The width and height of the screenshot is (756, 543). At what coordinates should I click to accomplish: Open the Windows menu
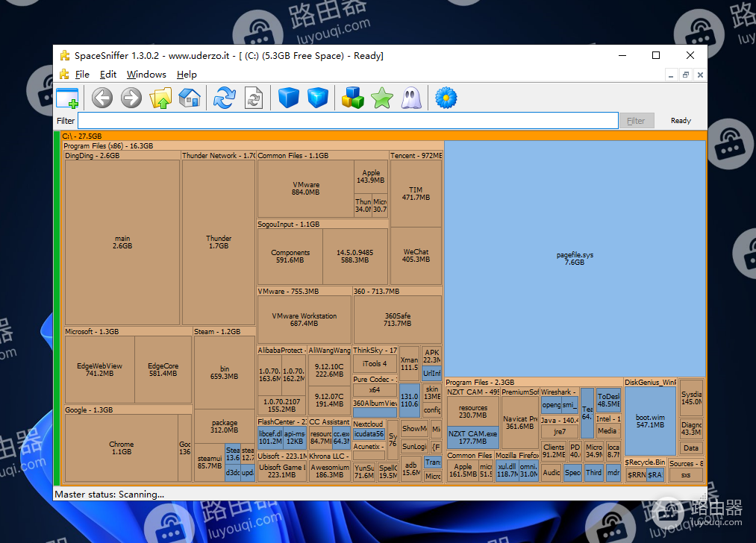[x=146, y=75]
